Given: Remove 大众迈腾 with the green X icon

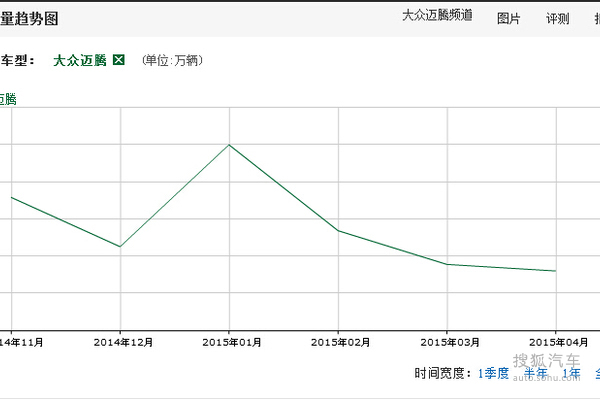Looking at the screenshot, I should 119,61.
